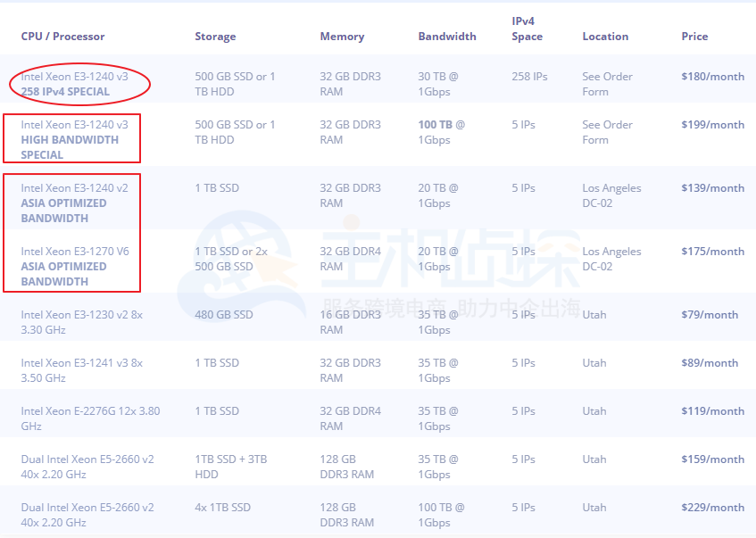Click 500 GB SSD or 1 TB HDD in $180 row
The height and width of the screenshot is (538, 756).
click(235, 84)
